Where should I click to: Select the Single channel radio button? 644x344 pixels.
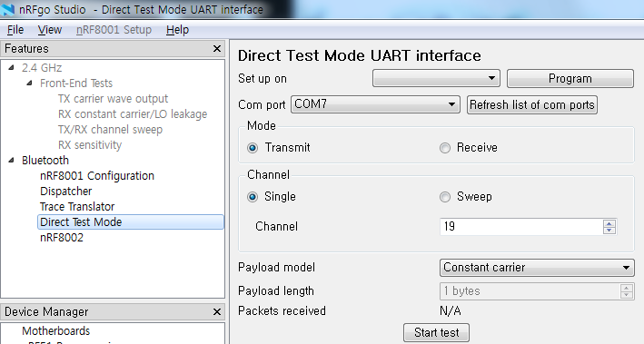tap(253, 197)
